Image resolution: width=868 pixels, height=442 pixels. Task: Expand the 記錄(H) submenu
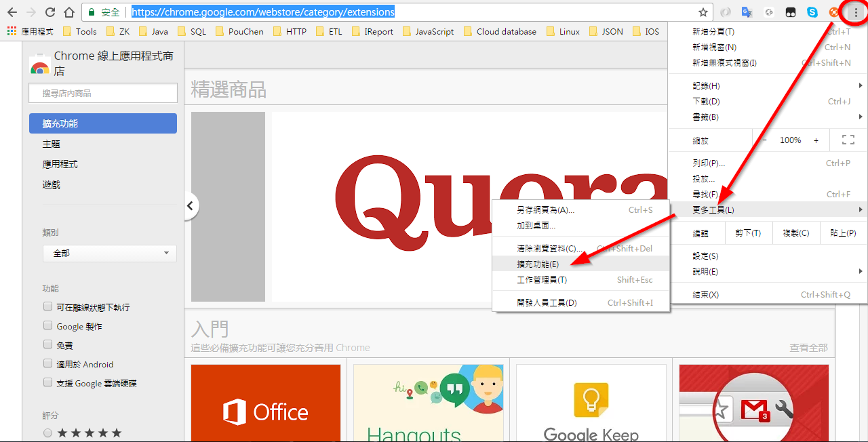[768, 85]
